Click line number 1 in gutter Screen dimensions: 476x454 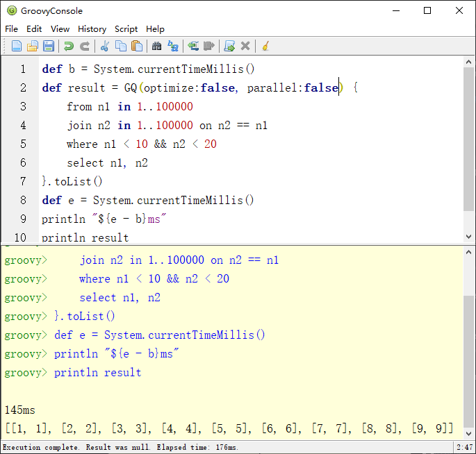pyautogui.click(x=23, y=69)
